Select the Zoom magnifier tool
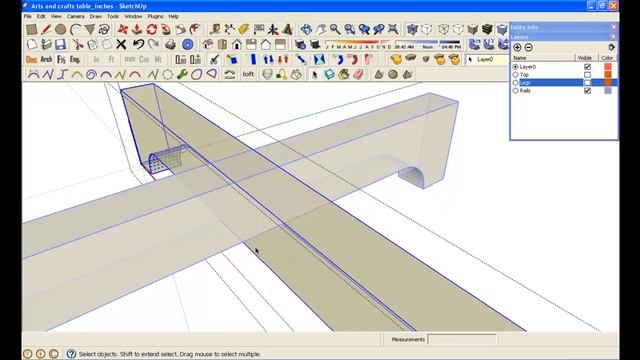Image resolution: width=640 pixels, height=360 pixels. click(x=335, y=29)
